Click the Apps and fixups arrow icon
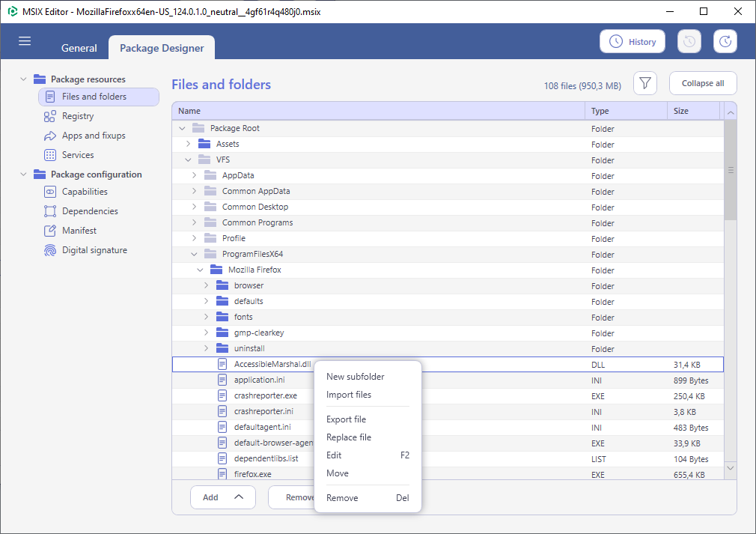The image size is (756, 534). pyautogui.click(x=49, y=136)
